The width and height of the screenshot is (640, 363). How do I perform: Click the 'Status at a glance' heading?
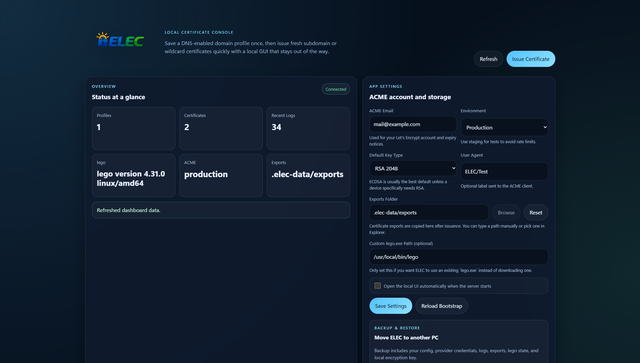[x=118, y=97]
